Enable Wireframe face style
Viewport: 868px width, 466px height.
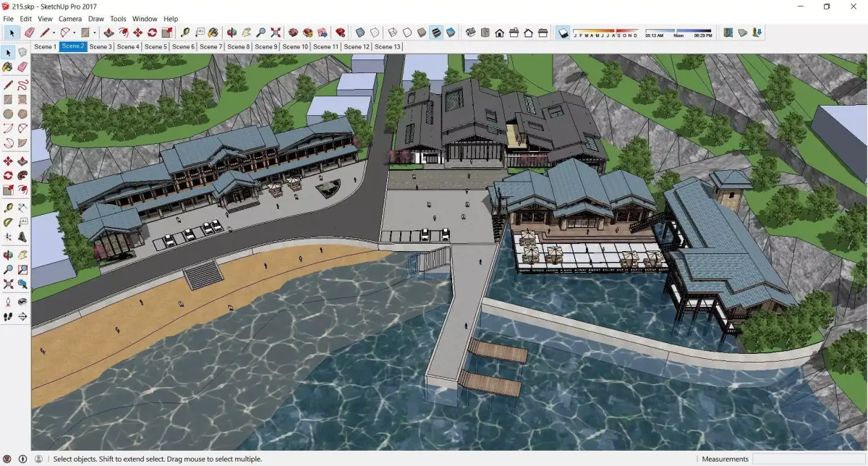point(393,33)
